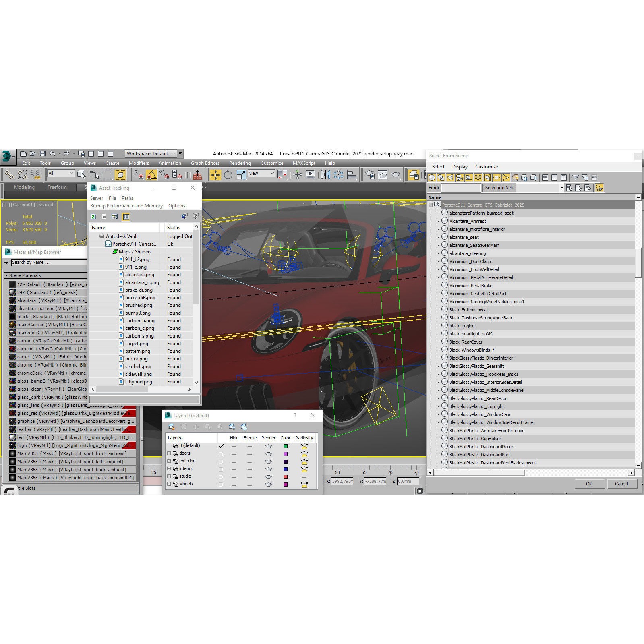Expand the studio layer
This screenshot has width=644, height=644.
[169, 476]
